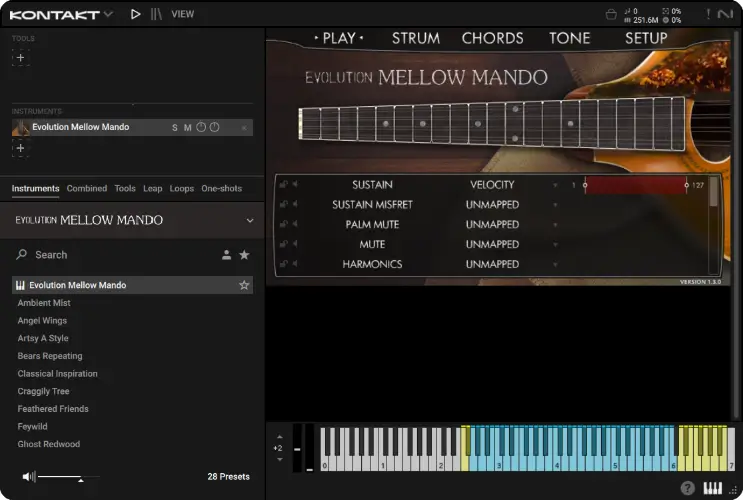Open the Sustain Misfret mapping dropdown arrow
This screenshot has width=743, height=500.
[556, 205]
